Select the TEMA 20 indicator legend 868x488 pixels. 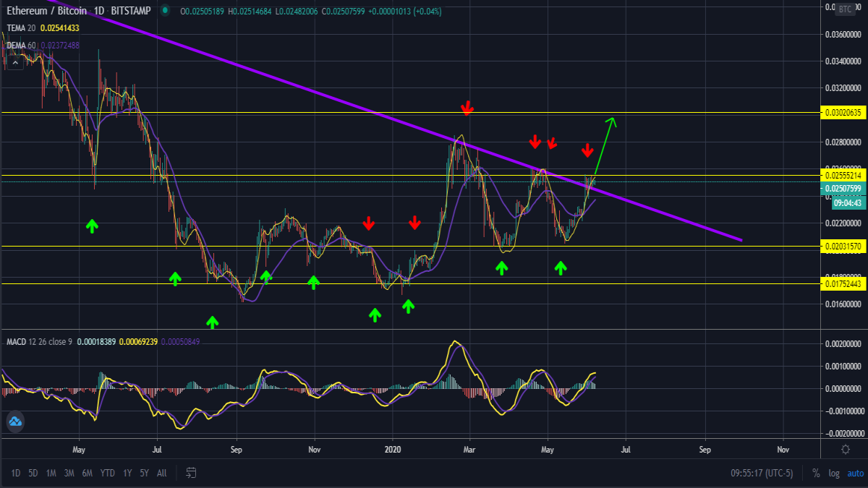click(x=20, y=27)
